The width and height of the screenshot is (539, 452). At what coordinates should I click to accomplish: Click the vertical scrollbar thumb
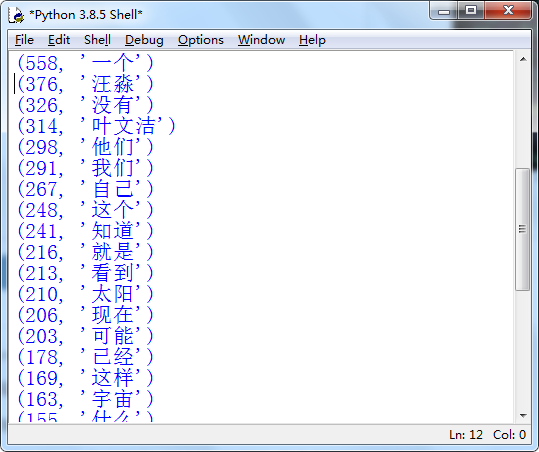coord(522,229)
